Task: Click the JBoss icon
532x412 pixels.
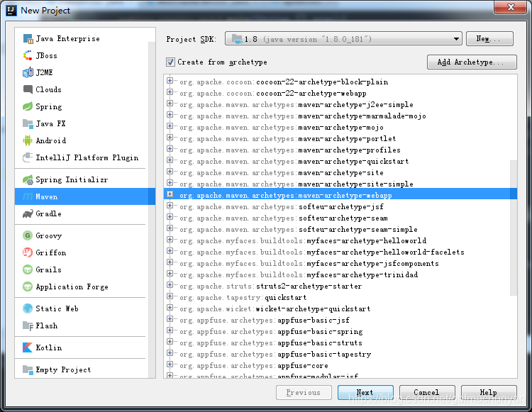Action: 28,55
